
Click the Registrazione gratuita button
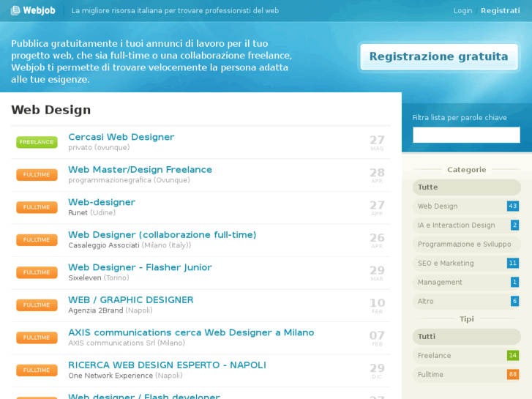click(x=438, y=56)
